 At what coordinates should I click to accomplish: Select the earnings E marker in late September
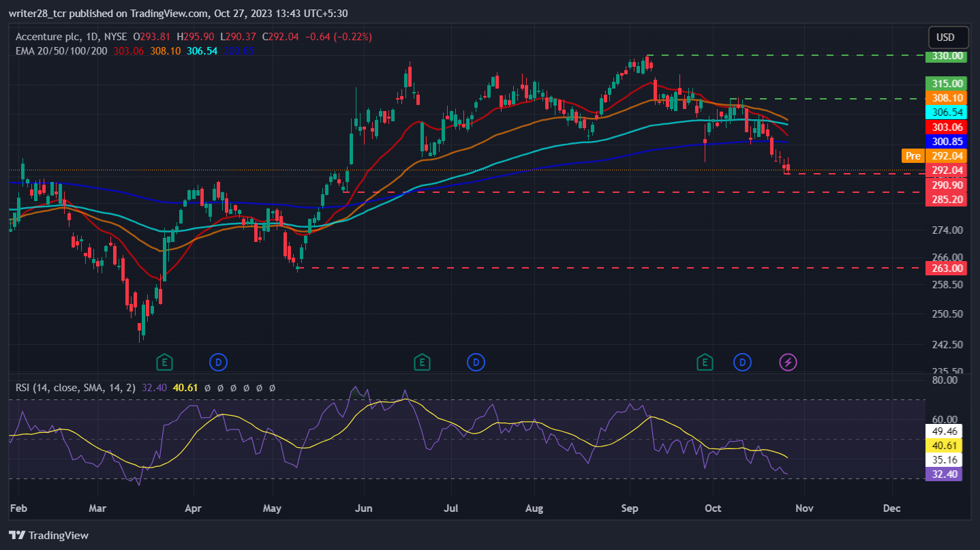705,362
